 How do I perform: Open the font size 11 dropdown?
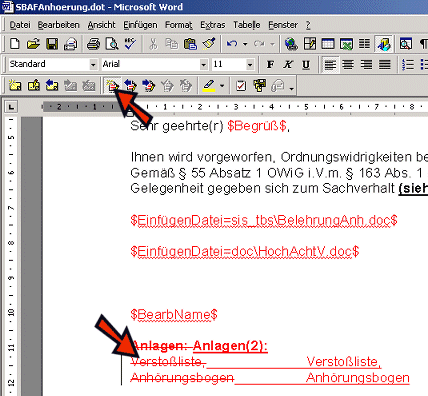(250, 65)
